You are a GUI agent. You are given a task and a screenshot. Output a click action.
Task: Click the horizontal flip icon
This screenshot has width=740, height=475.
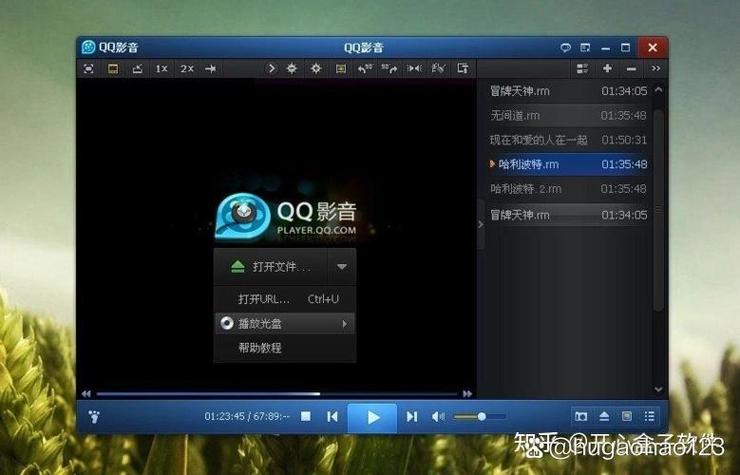click(414, 69)
